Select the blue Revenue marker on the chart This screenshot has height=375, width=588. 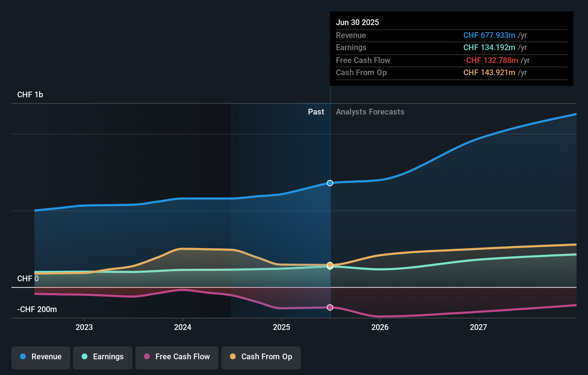(330, 183)
